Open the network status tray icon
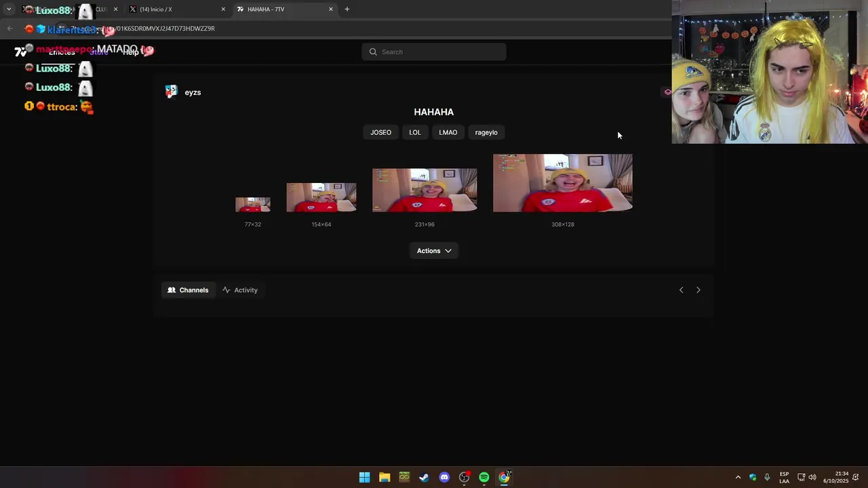Viewport: 868px width, 488px height. [801, 477]
